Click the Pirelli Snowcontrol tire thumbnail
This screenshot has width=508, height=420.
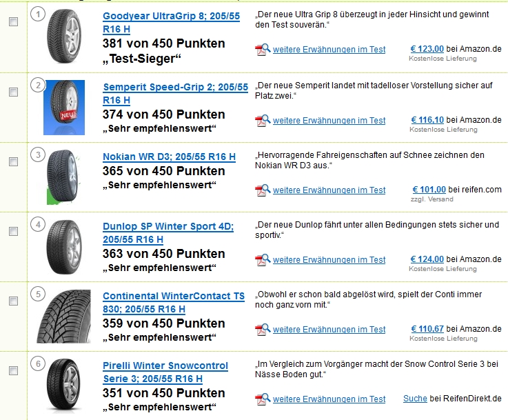click(63, 385)
